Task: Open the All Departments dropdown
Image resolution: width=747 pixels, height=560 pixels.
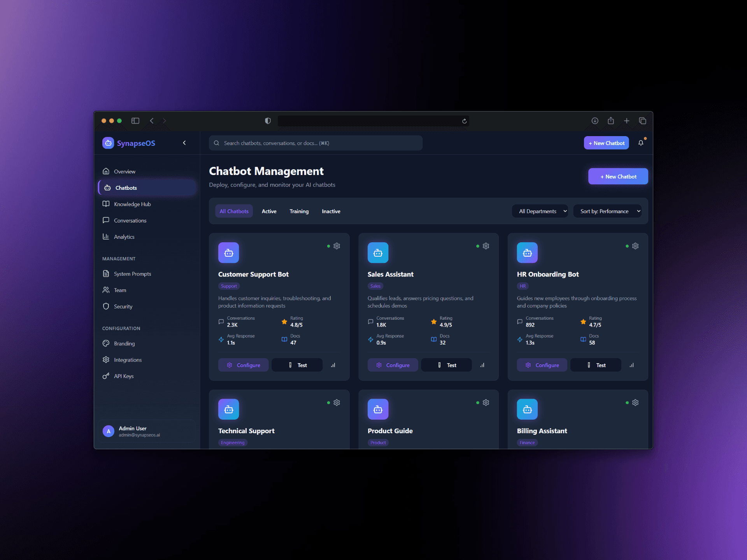Action: click(540, 211)
